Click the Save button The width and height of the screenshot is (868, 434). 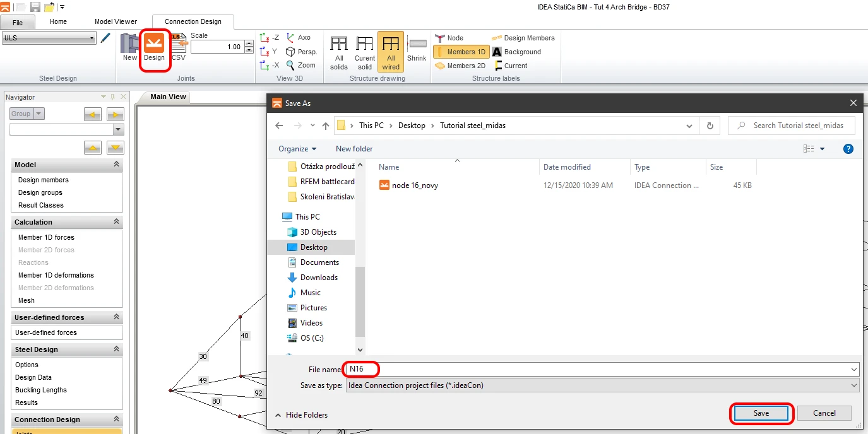[761, 413]
